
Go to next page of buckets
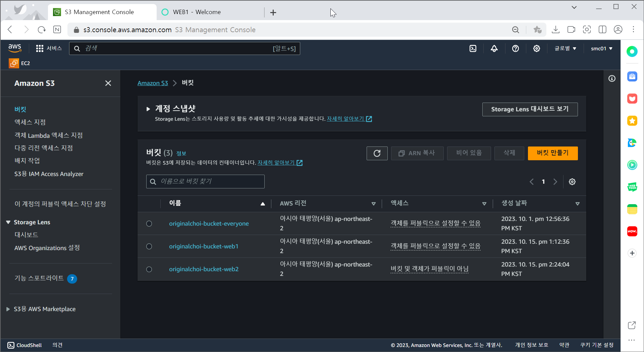(x=555, y=182)
